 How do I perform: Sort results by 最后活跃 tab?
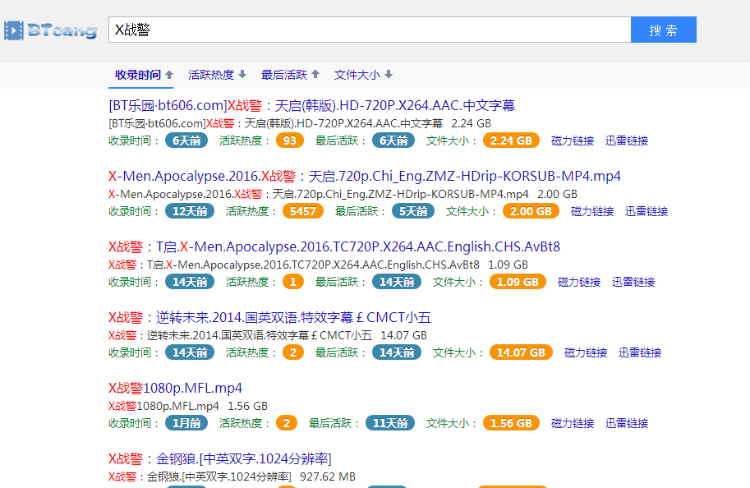290,75
